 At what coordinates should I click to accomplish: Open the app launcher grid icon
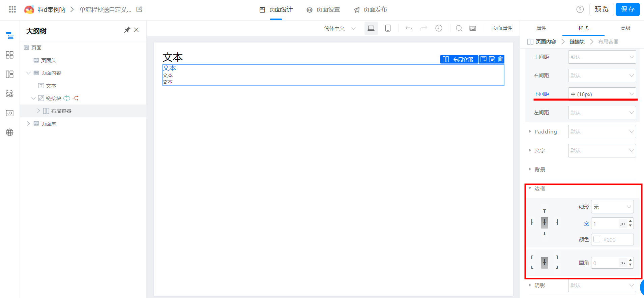(x=12, y=9)
